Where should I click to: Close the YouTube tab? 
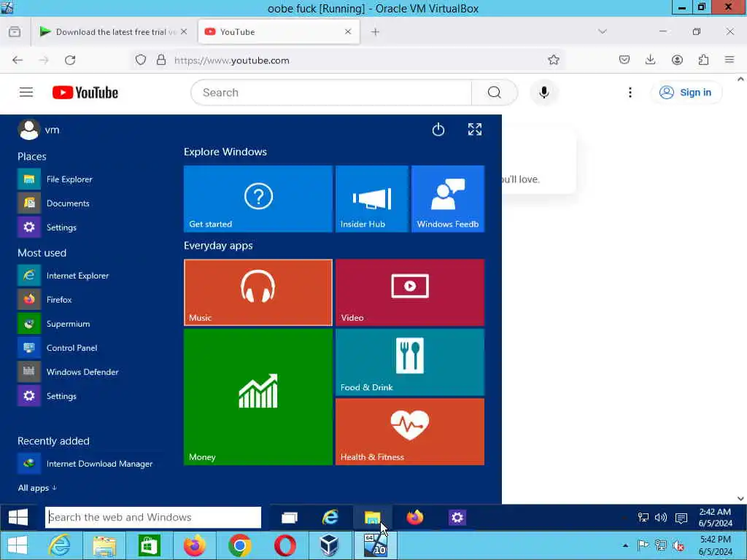tap(348, 32)
